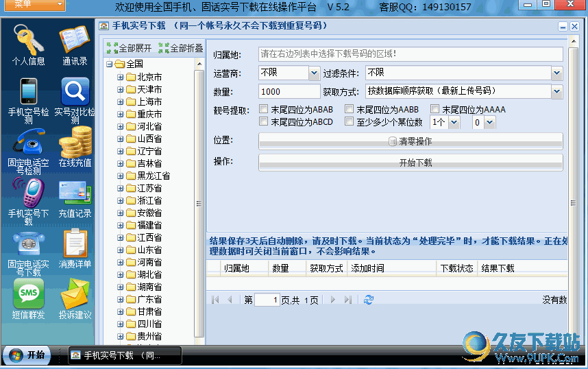Open the 1个 count dropdown
The image size is (588, 369).
(x=454, y=122)
